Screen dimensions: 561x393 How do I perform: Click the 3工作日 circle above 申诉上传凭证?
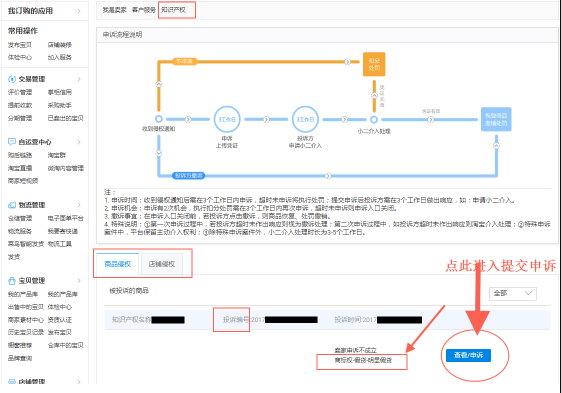(x=227, y=119)
